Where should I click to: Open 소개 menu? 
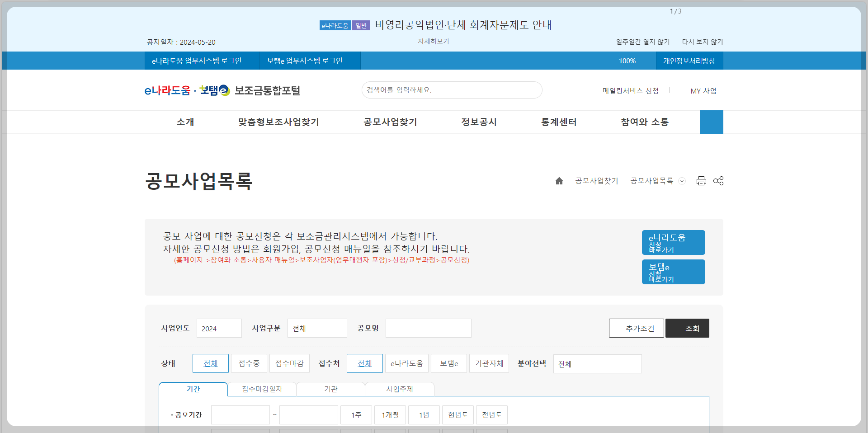185,122
